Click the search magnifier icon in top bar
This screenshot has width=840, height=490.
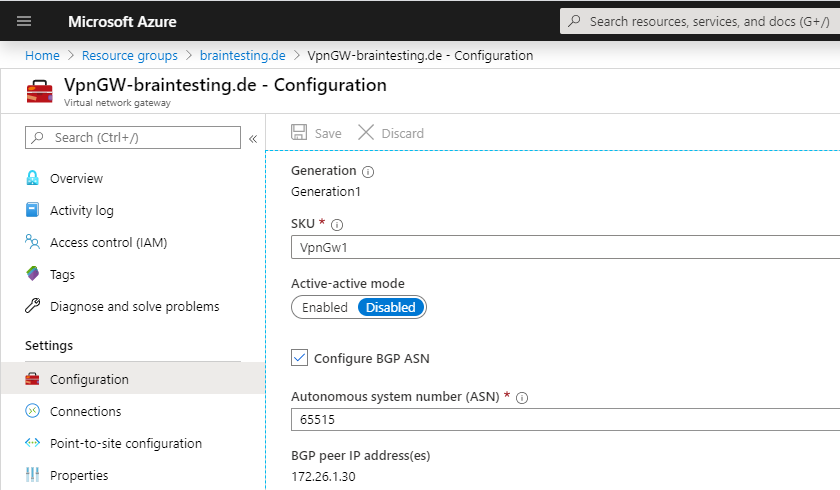[574, 21]
